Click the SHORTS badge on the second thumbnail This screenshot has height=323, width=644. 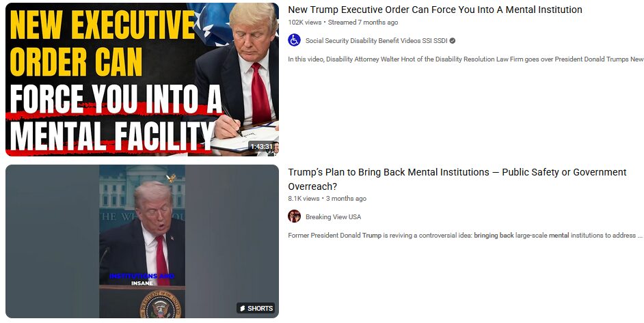[256, 308]
